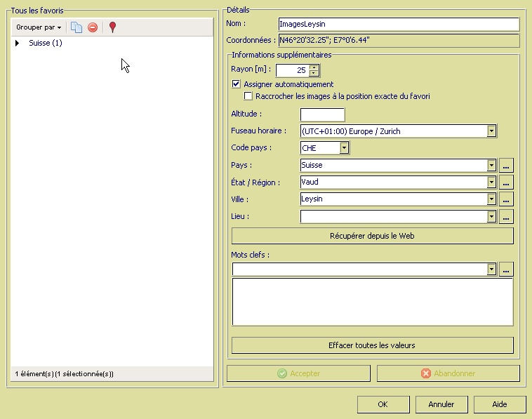532x419 pixels.
Task: Click the red map pin icon
Action: (112, 27)
